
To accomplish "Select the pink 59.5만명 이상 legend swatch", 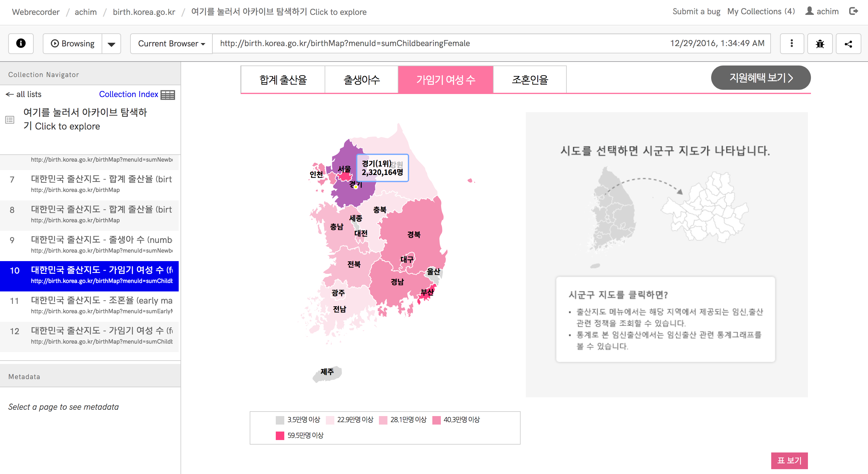I will click(x=280, y=435).
